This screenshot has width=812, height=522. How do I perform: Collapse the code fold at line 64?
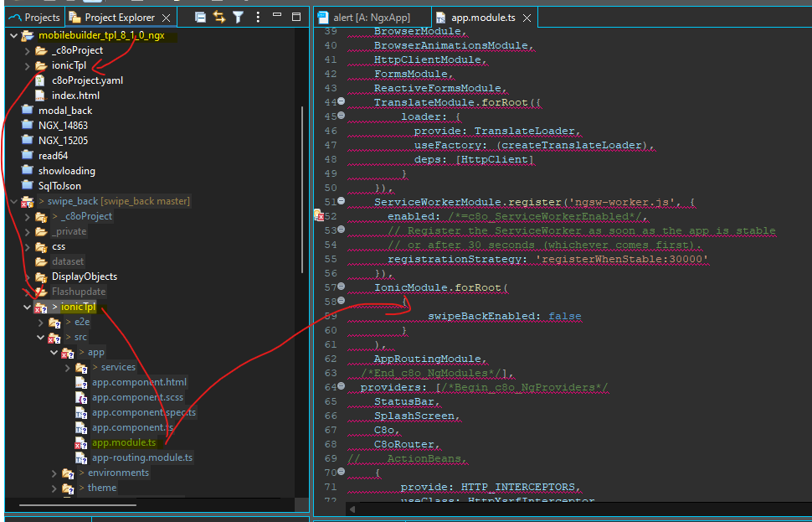point(341,387)
